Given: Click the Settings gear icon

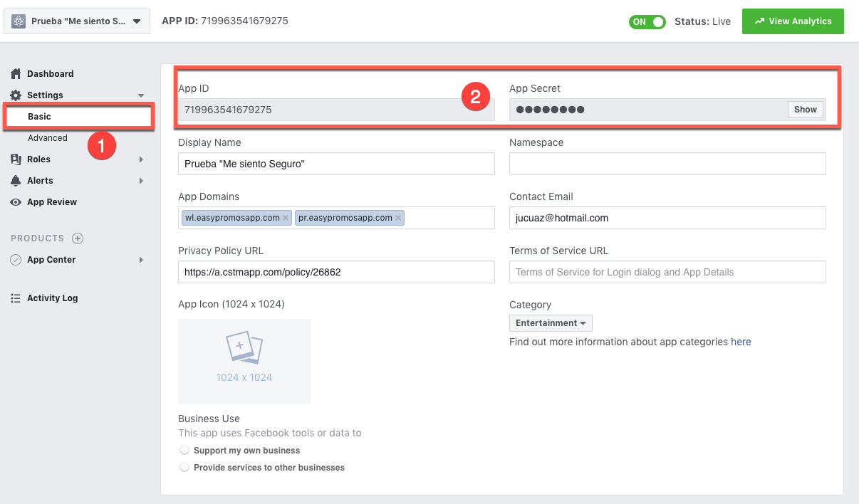Looking at the screenshot, I should tap(16, 95).
